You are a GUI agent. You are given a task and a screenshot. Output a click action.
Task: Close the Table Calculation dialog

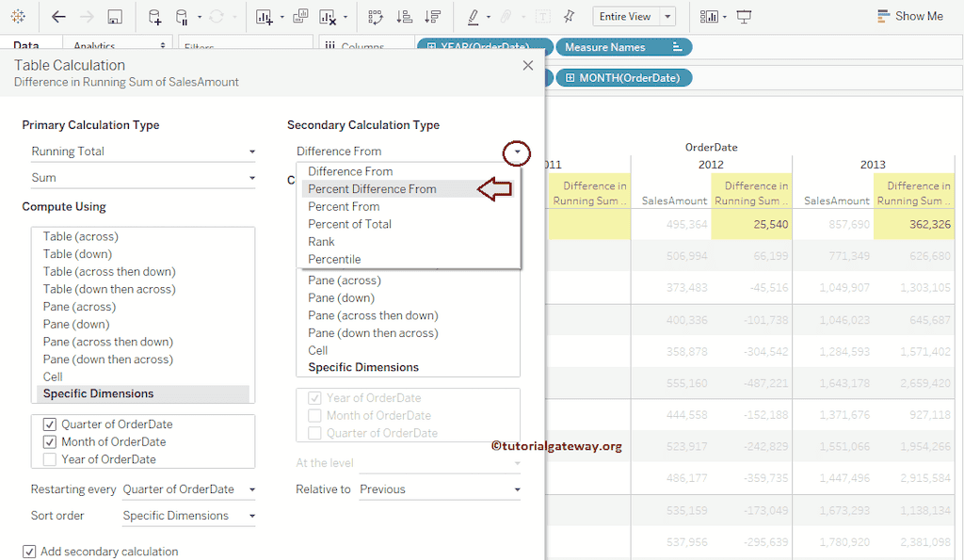[527, 65]
